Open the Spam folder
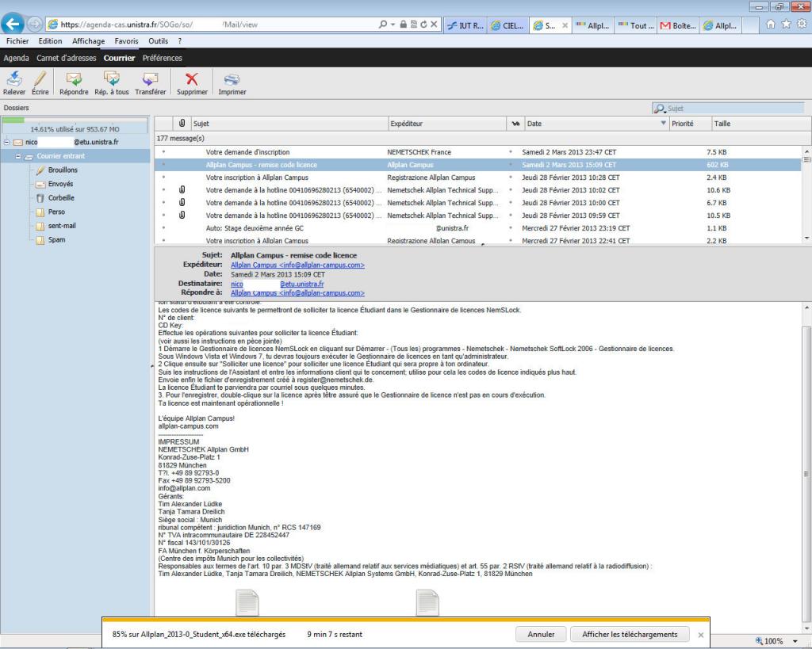 click(56, 239)
